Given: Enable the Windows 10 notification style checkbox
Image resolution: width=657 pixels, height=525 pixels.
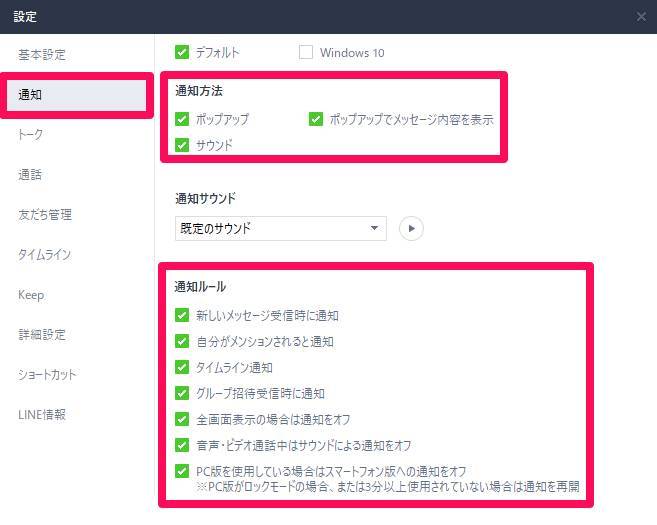Looking at the screenshot, I should click(x=306, y=52).
